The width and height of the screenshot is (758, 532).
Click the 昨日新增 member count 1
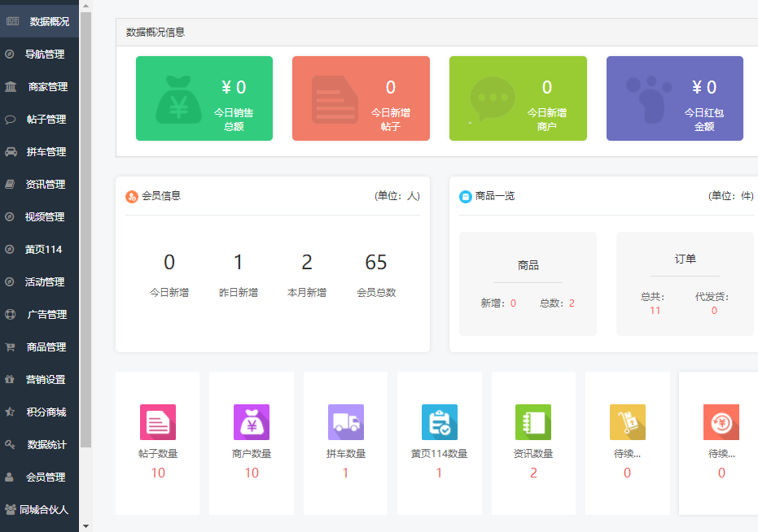239,263
